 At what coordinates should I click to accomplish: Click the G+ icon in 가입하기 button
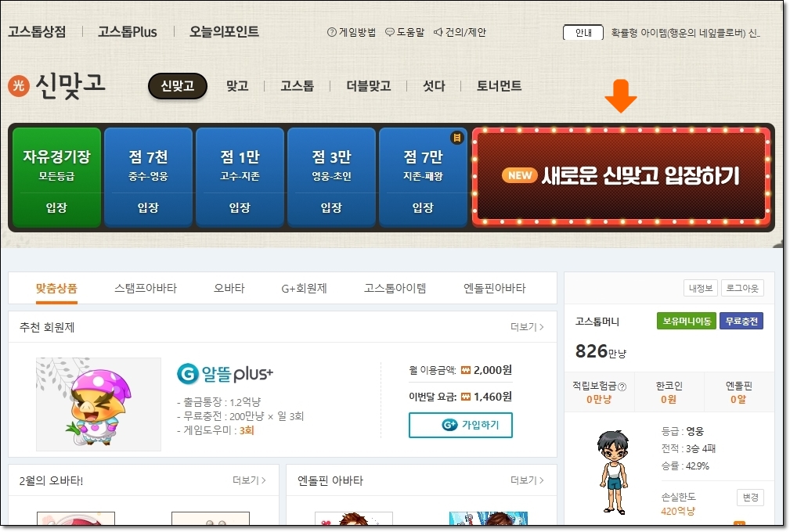coord(449,425)
